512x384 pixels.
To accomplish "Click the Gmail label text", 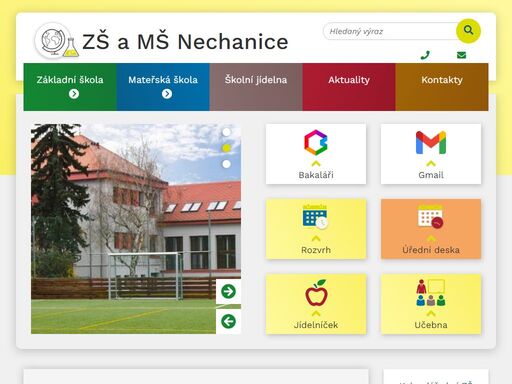I will pos(431,175).
